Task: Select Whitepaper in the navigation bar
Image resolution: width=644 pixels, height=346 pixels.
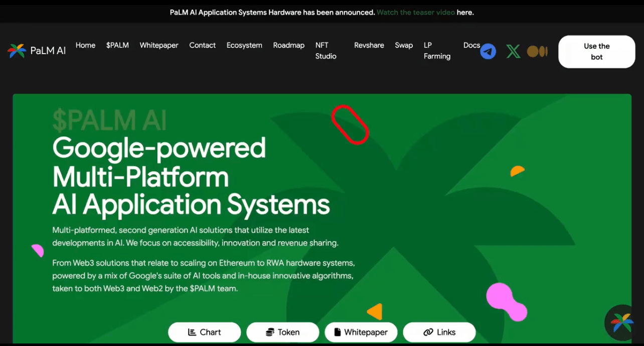Action: click(159, 45)
